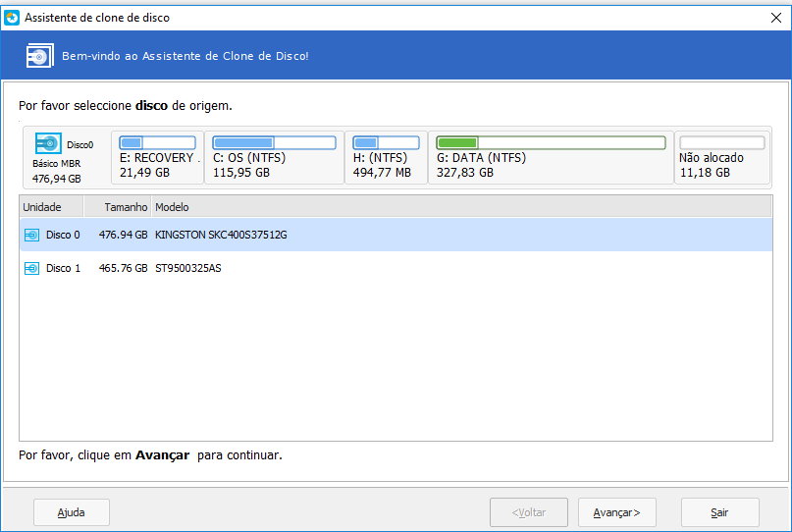The height and width of the screenshot is (532, 792).
Task: Click the 465.76 GB size cell
Action: pos(124,268)
